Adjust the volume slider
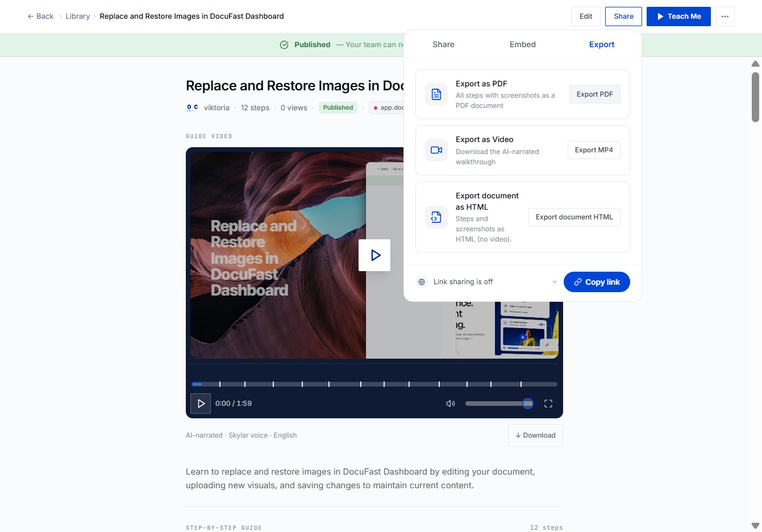762x532 pixels. click(499, 404)
